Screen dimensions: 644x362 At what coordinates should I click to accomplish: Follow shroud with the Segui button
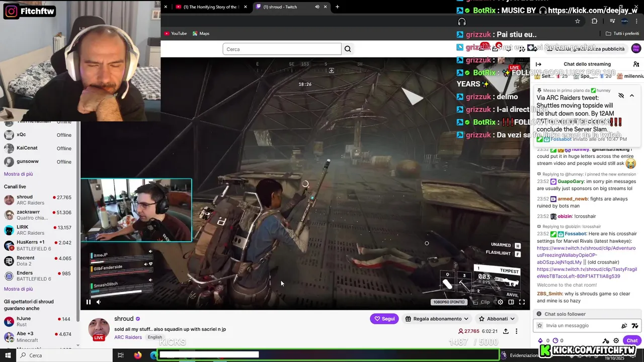click(x=384, y=319)
